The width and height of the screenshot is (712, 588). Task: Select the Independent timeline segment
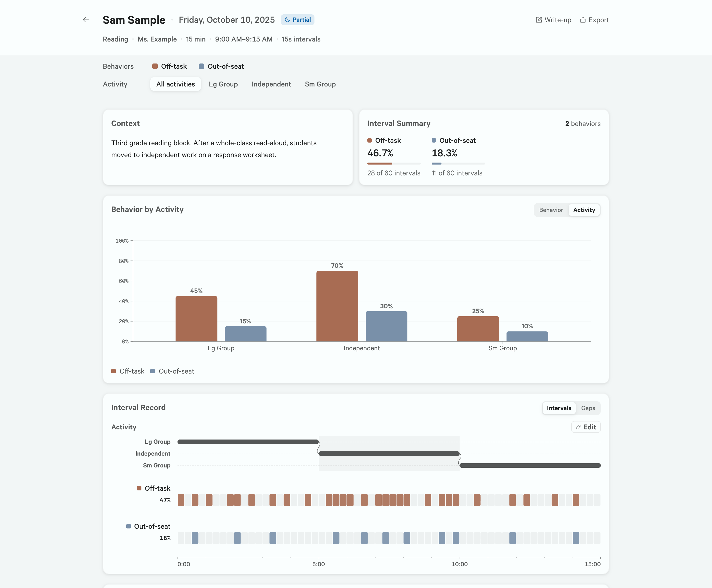(x=389, y=454)
